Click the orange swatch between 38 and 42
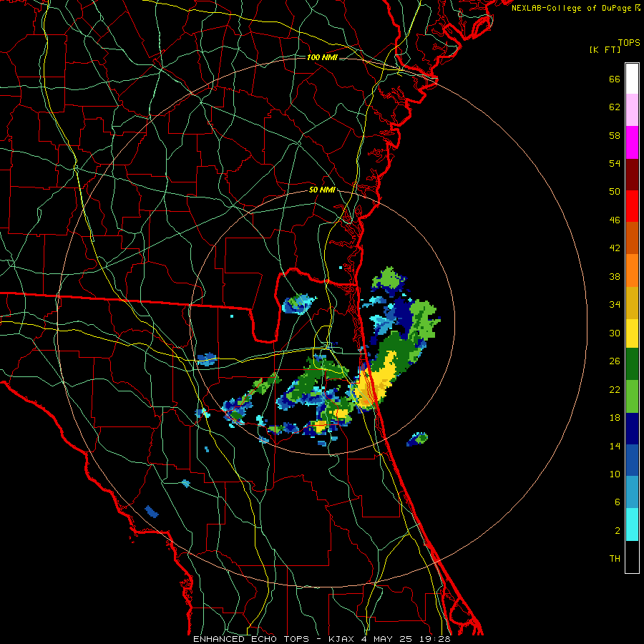This screenshot has height=644, width=644. (x=632, y=270)
